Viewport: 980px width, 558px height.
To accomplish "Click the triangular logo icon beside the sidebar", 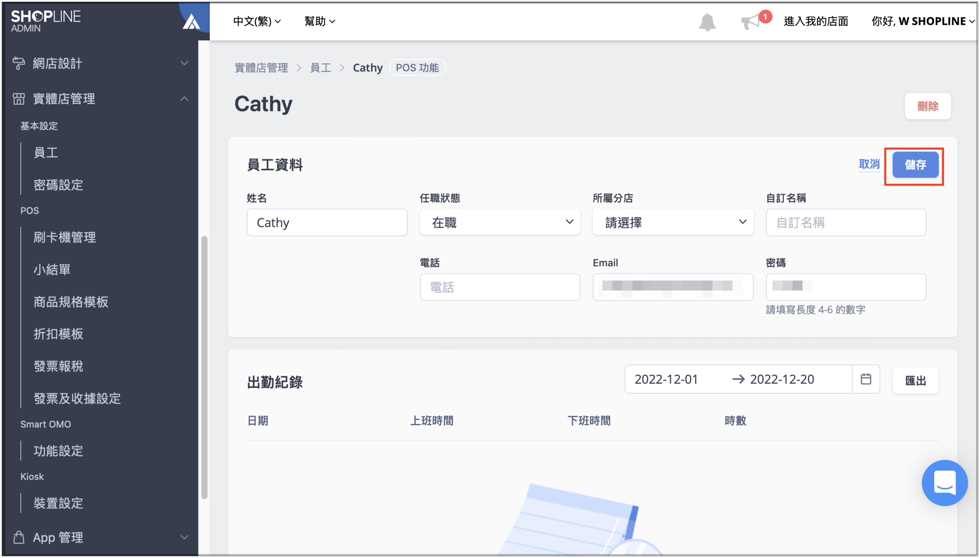I will click(191, 22).
